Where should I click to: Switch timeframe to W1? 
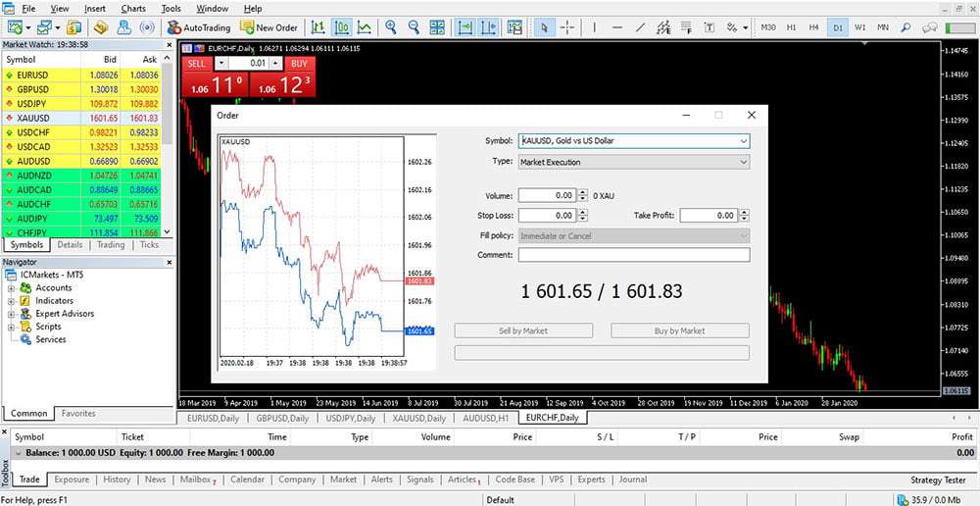(860, 27)
